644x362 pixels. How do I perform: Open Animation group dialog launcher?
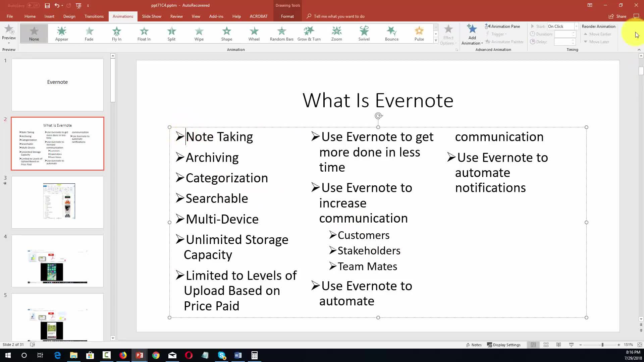tap(457, 50)
